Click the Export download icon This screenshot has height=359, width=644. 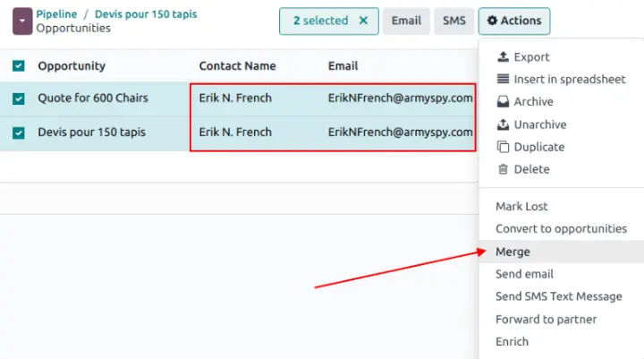pyautogui.click(x=503, y=57)
